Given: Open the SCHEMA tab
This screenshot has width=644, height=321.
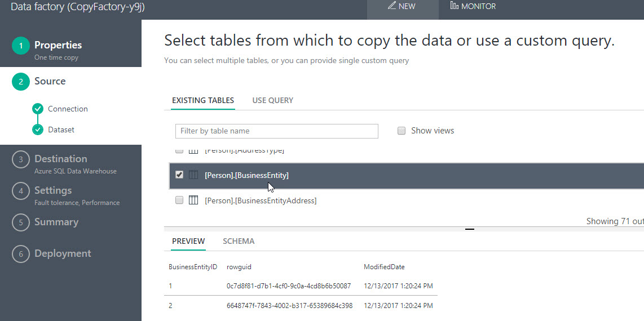Looking at the screenshot, I should pos(239,241).
